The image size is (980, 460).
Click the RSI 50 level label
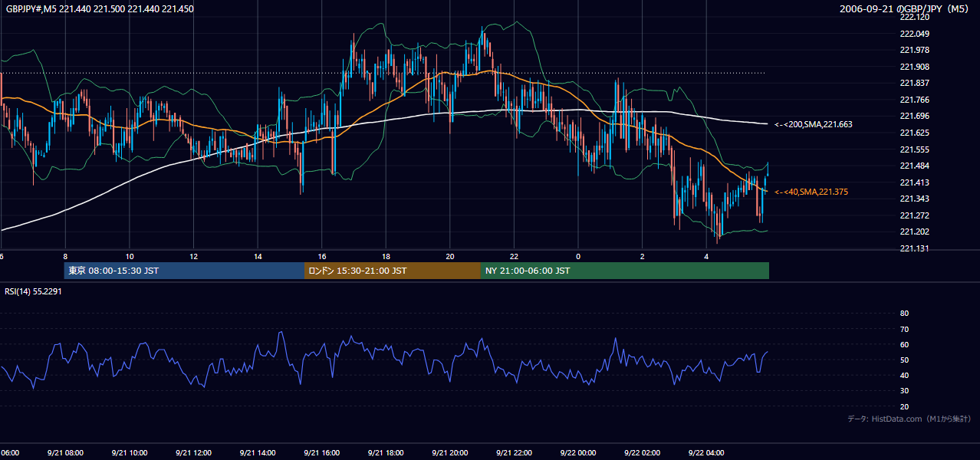[x=904, y=360]
